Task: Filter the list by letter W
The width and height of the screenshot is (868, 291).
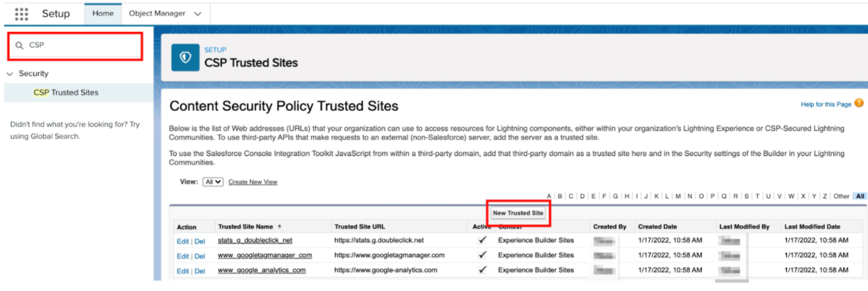Action: point(791,196)
